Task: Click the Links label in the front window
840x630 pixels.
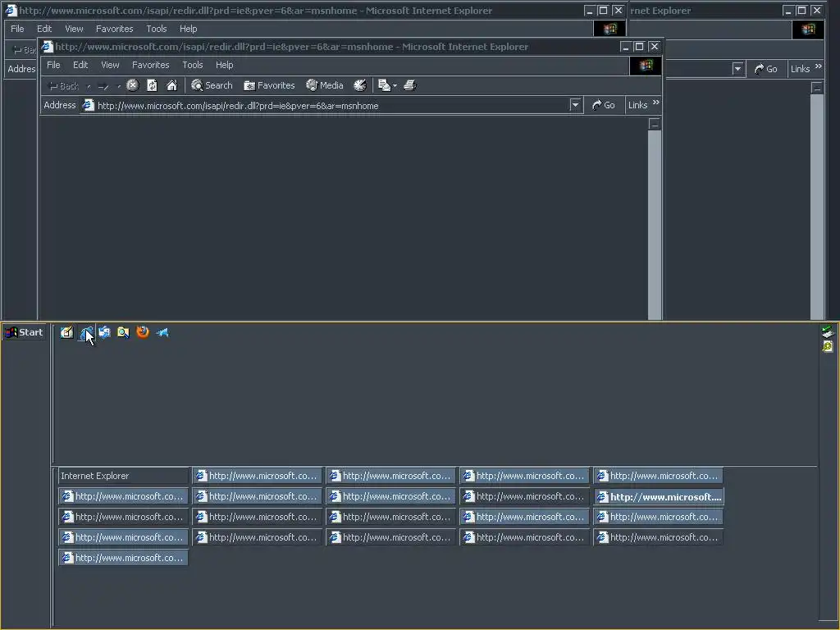Action: (x=637, y=105)
